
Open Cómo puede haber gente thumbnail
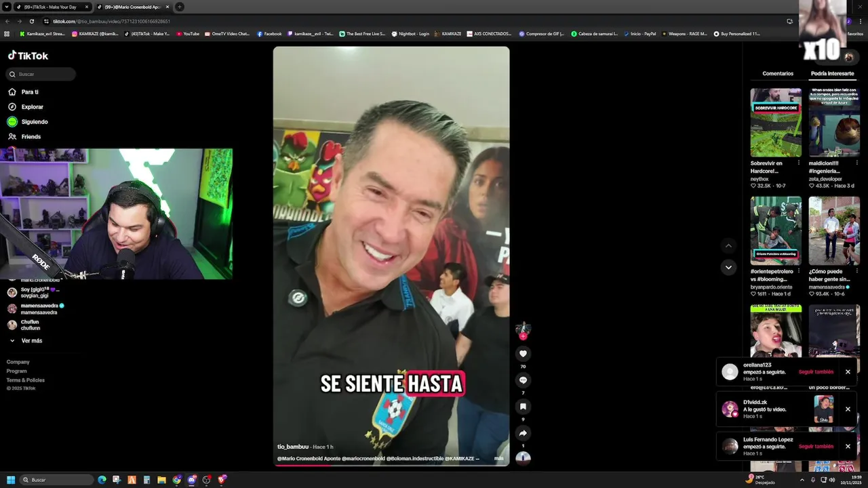click(834, 231)
